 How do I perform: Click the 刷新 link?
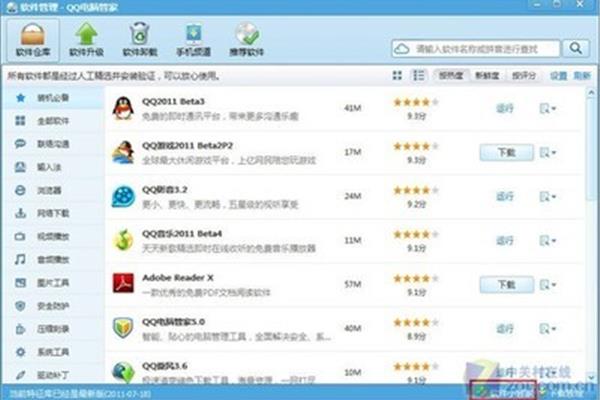[582, 76]
